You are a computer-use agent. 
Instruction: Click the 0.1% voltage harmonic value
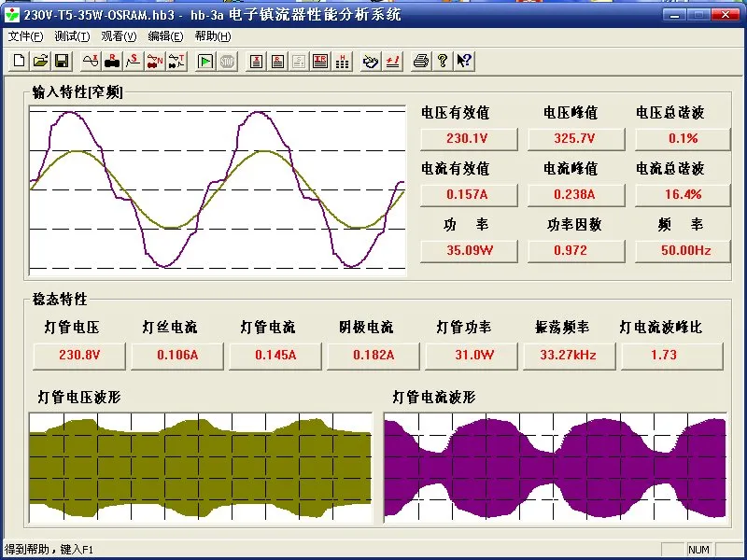(x=683, y=138)
